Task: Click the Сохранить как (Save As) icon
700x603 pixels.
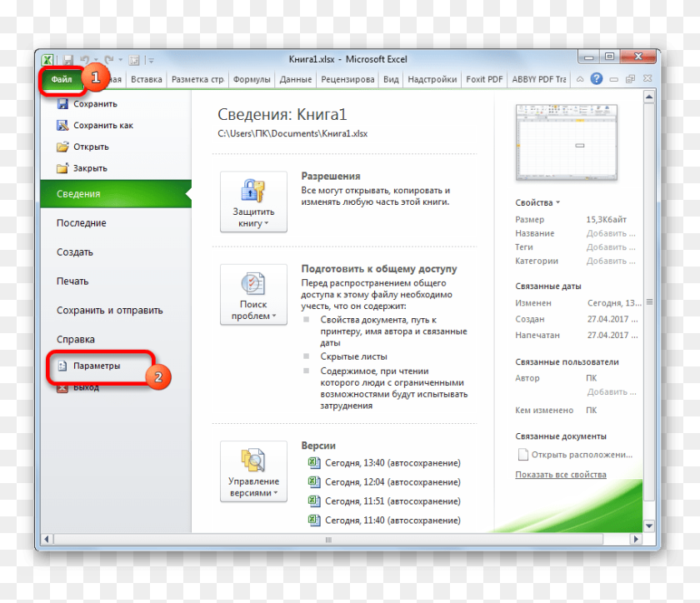Action: click(62, 126)
